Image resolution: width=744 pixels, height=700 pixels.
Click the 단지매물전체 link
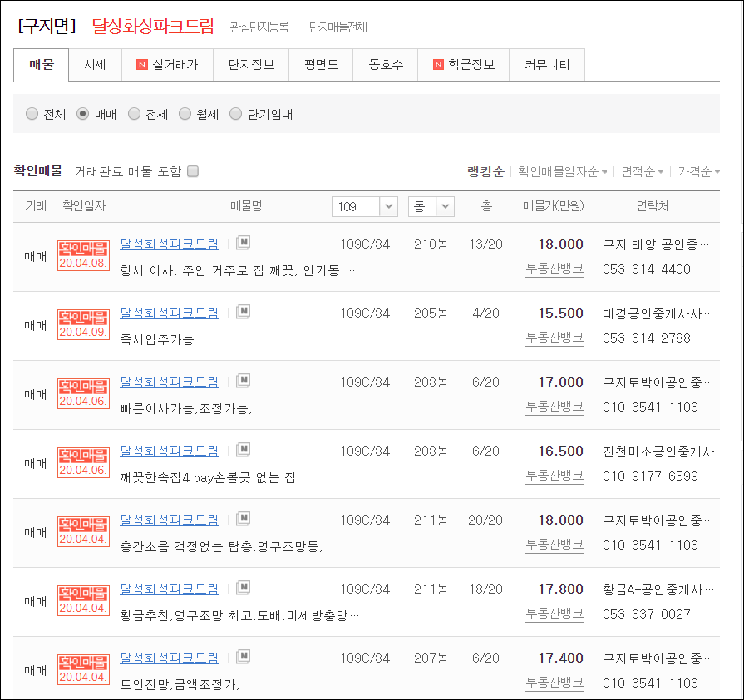(x=338, y=27)
